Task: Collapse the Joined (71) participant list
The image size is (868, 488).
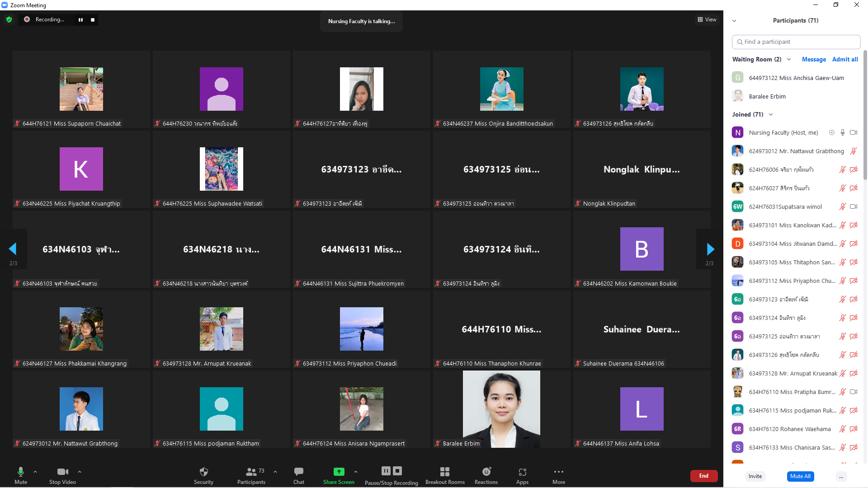Action: [771, 115]
